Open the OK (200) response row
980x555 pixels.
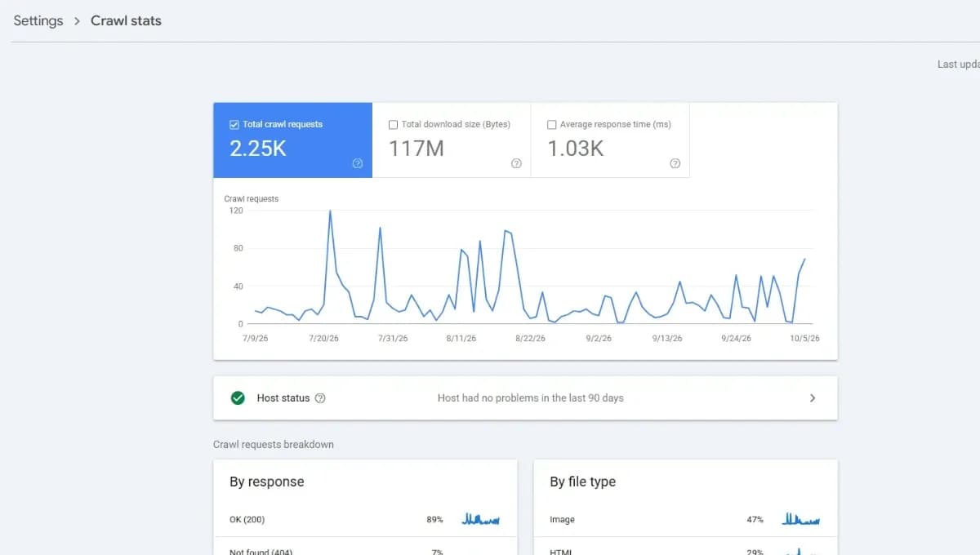pos(365,519)
